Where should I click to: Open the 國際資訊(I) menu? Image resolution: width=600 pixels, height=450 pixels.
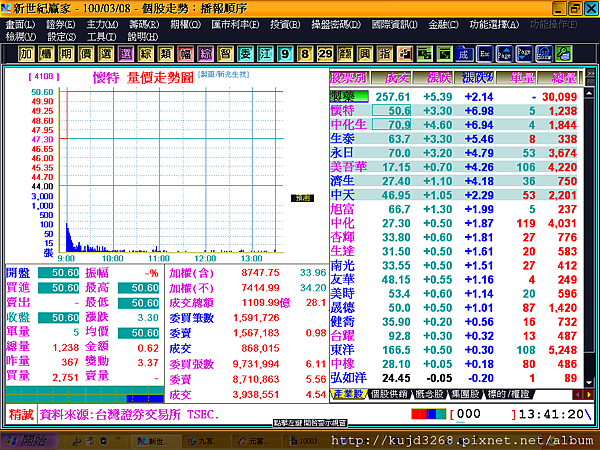point(395,24)
